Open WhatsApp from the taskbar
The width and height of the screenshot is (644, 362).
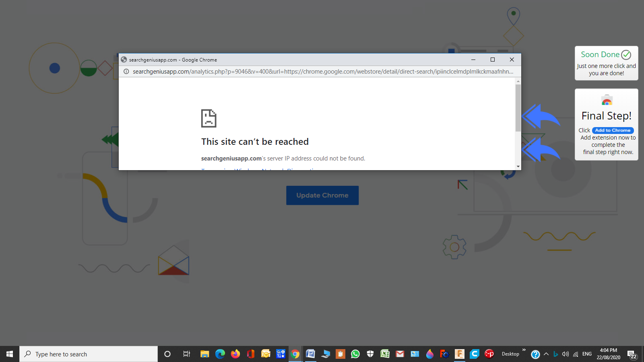pyautogui.click(x=355, y=354)
